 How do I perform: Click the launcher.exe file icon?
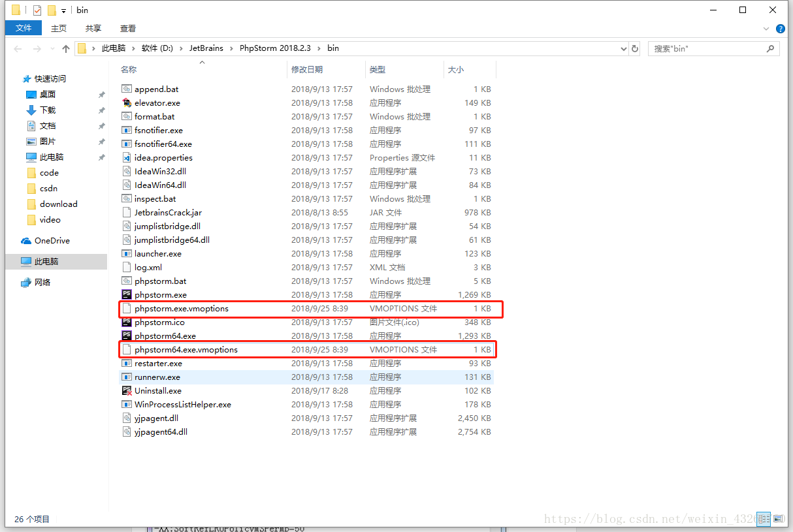pyautogui.click(x=127, y=253)
